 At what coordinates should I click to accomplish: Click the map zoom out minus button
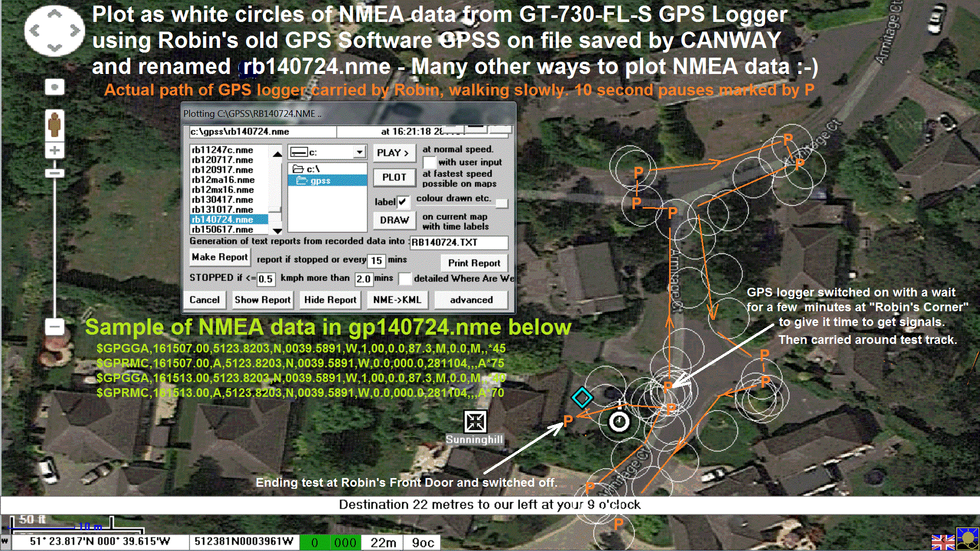click(x=55, y=326)
